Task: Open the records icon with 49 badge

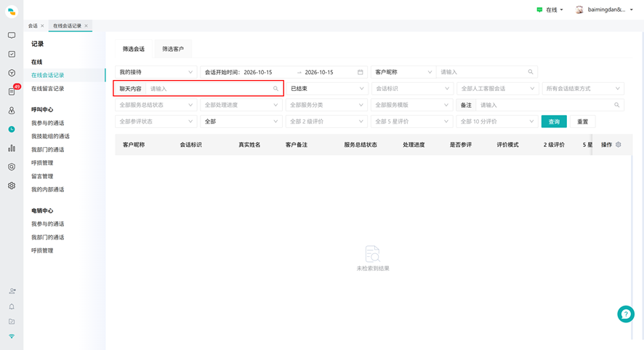Action: coord(12,91)
